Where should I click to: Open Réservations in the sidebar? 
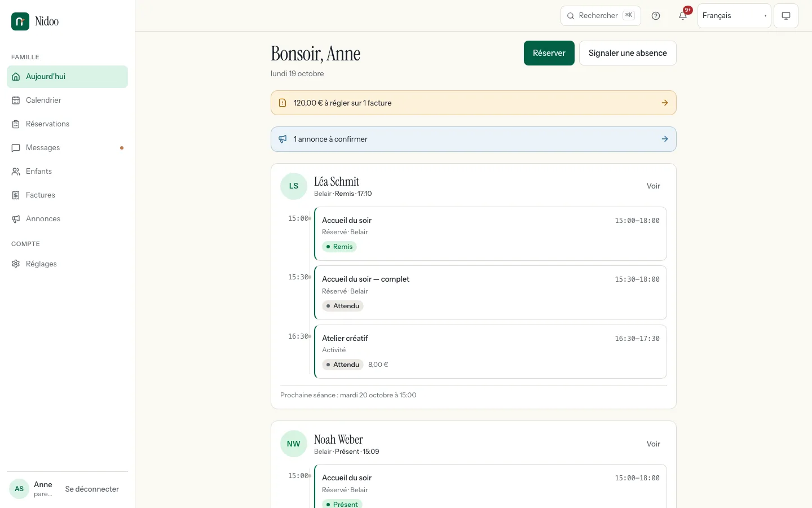pos(68,124)
